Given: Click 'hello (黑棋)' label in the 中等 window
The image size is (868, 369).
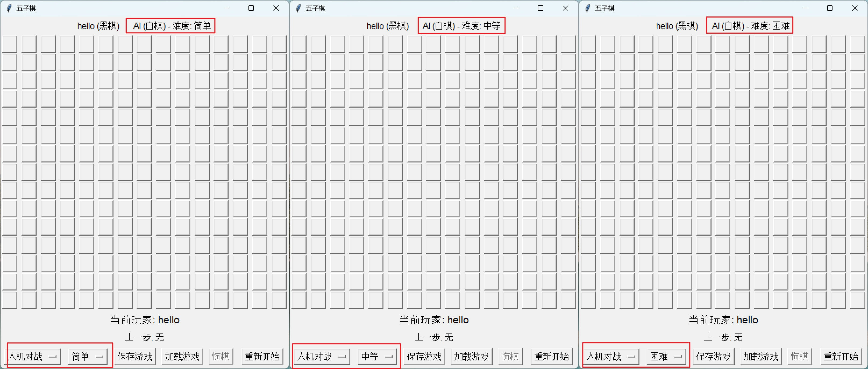Looking at the screenshot, I should pos(388,26).
